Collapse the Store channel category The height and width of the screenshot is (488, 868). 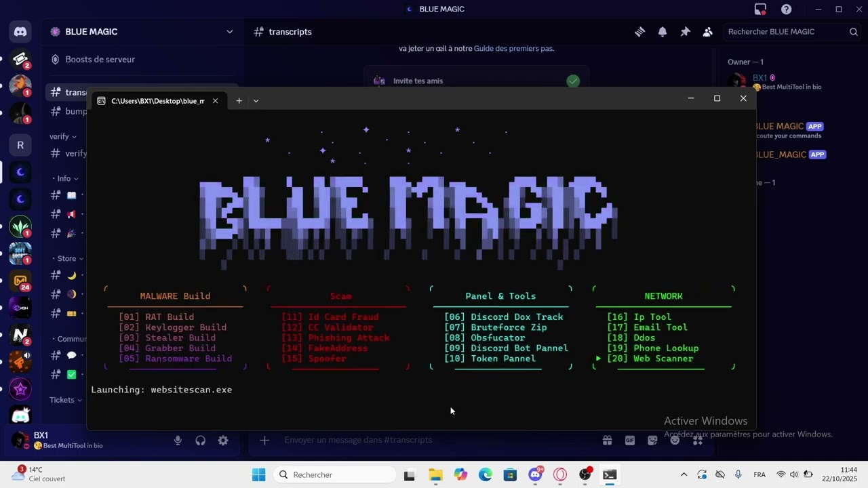pyautogui.click(x=68, y=259)
